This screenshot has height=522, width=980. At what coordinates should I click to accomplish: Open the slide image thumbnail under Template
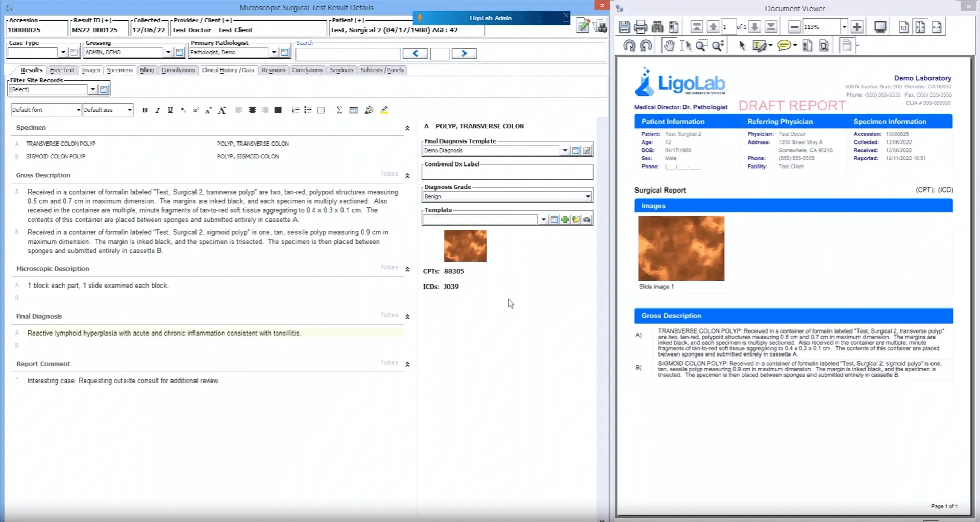(465, 246)
